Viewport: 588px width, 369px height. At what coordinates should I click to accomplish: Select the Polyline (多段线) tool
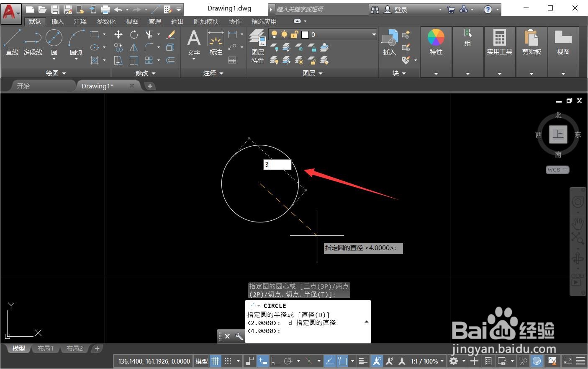pos(33,43)
